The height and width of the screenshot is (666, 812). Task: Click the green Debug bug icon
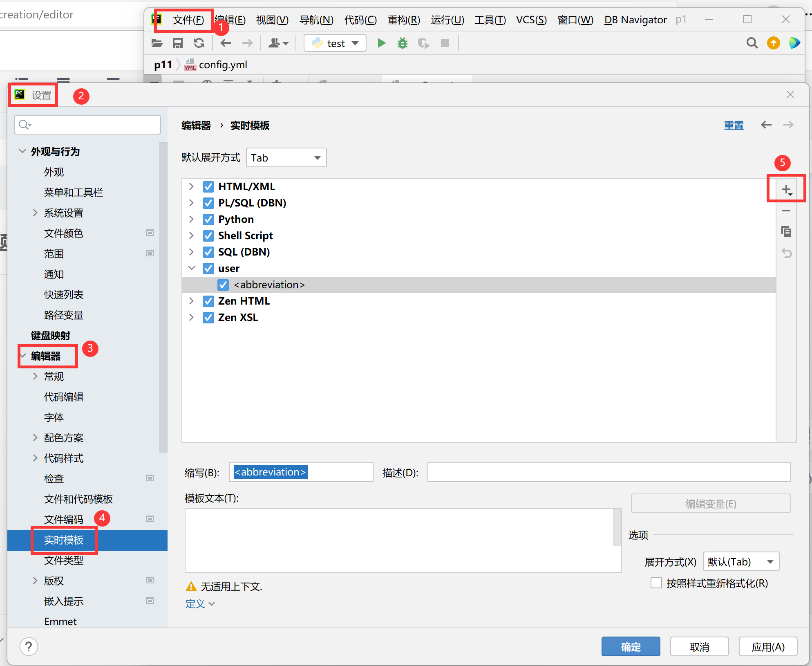point(403,43)
